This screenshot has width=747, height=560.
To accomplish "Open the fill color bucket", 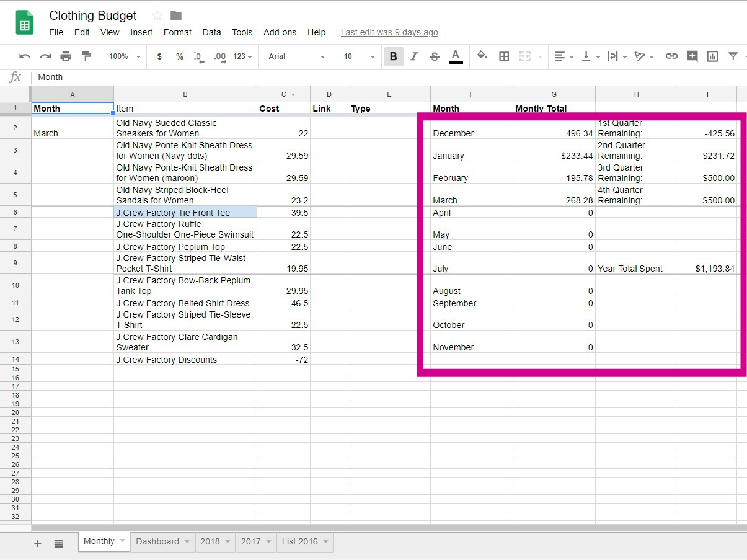I will pyautogui.click(x=482, y=56).
